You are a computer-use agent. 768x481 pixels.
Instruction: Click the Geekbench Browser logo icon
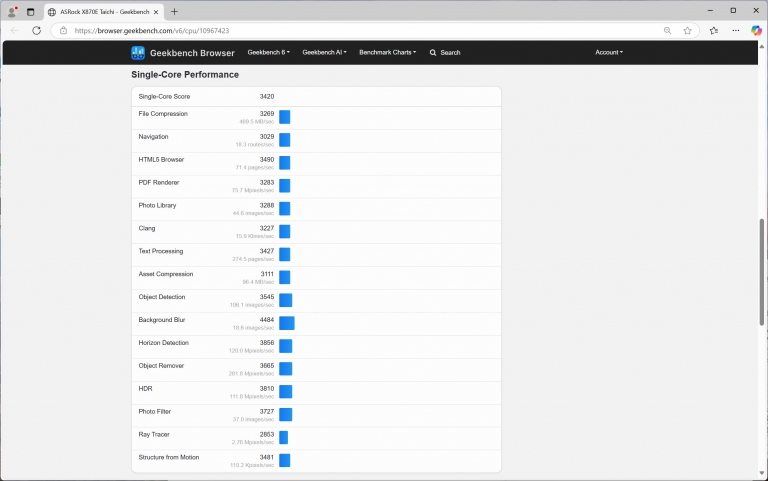pos(138,53)
